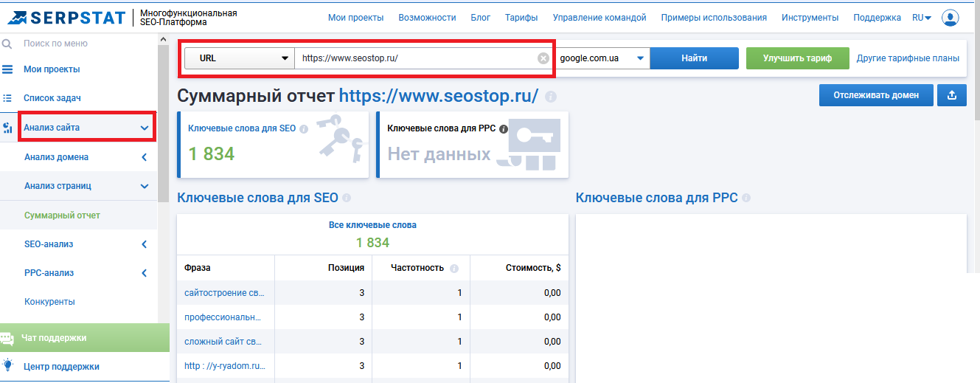The height and width of the screenshot is (383, 980).
Task: Collapse the Анализ сайта section
Action: pos(145,128)
